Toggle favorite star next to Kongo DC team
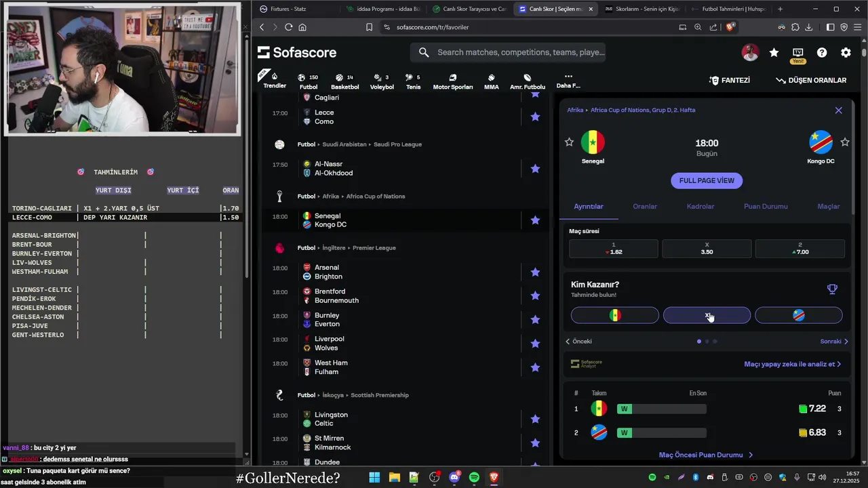 (x=845, y=142)
